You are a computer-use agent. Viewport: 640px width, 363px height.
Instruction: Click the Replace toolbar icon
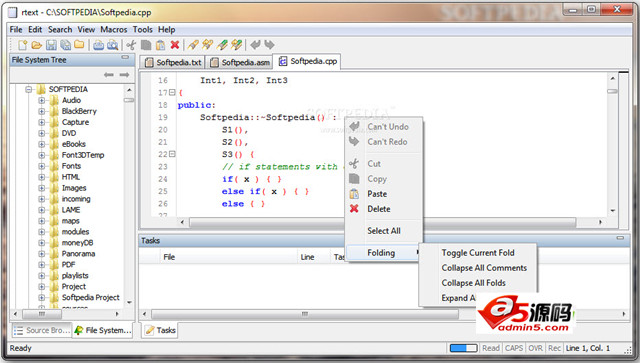(222, 45)
